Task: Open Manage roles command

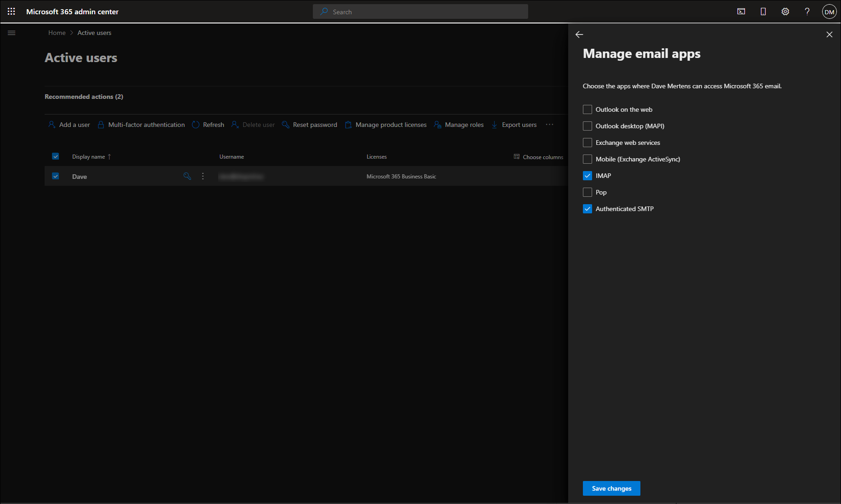Action: click(x=459, y=125)
